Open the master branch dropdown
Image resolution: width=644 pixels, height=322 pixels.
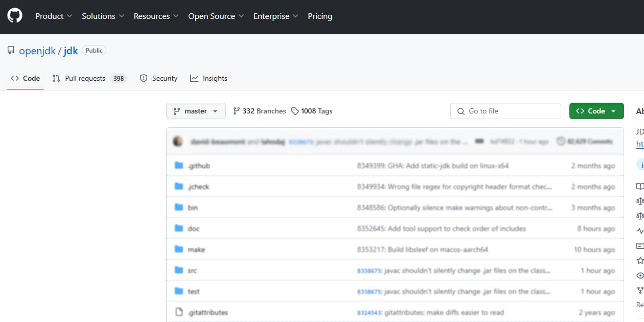click(196, 111)
